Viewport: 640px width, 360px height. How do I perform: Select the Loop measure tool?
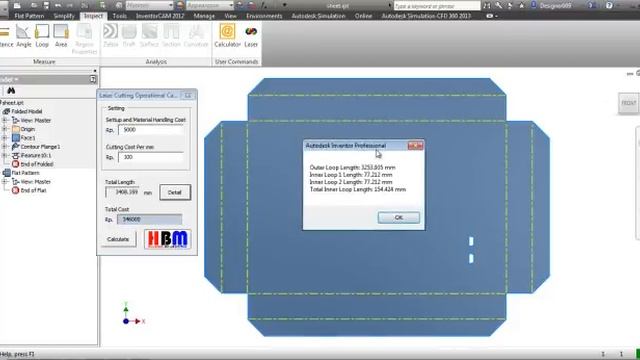point(42,36)
